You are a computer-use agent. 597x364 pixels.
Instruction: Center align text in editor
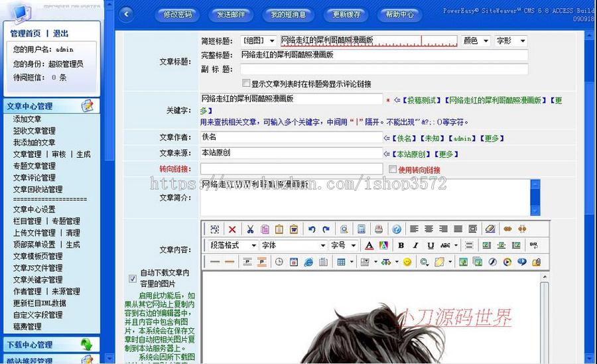[429, 229]
